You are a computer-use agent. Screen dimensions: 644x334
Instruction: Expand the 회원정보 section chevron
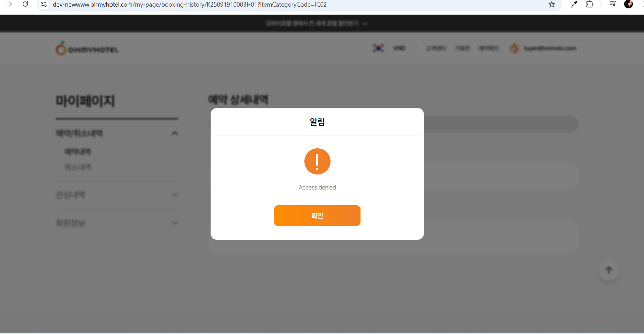pyautogui.click(x=175, y=223)
